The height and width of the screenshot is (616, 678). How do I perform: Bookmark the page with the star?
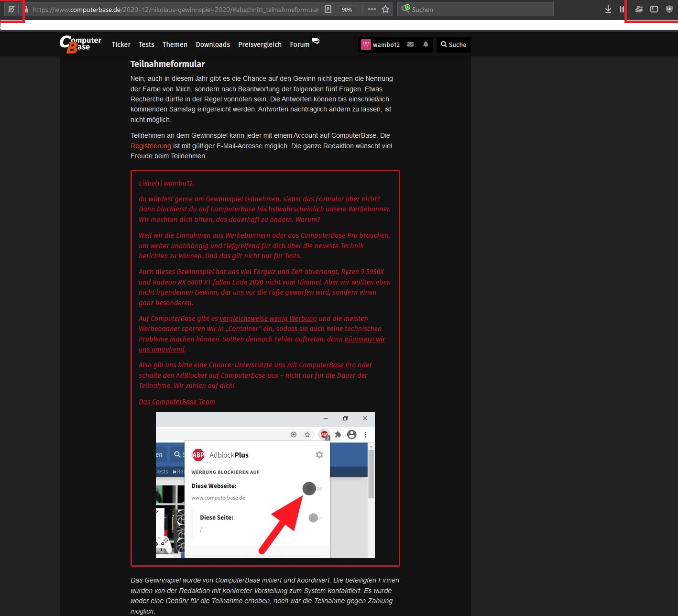pos(385,9)
